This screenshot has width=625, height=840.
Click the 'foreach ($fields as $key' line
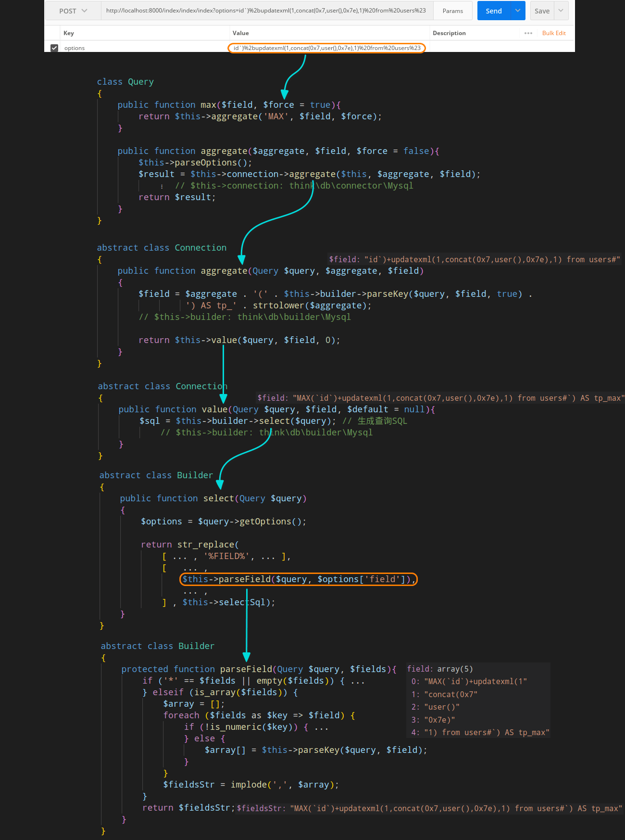point(259,715)
